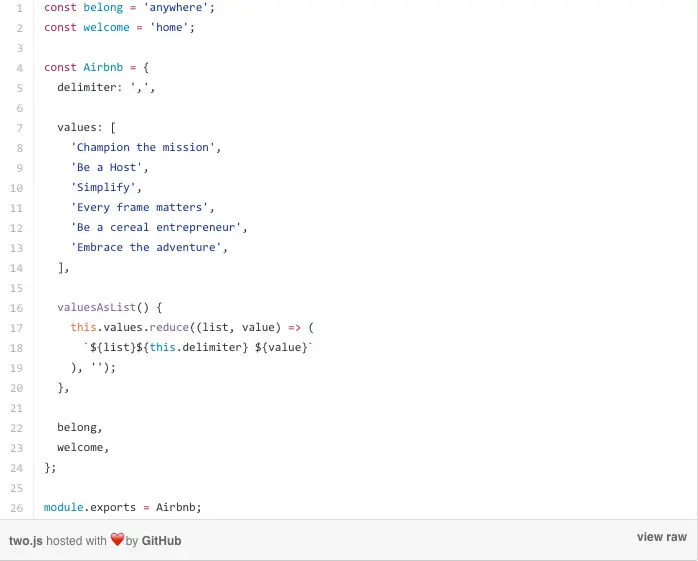
Task: Click the two.js file name link
Action: point(26,541)
